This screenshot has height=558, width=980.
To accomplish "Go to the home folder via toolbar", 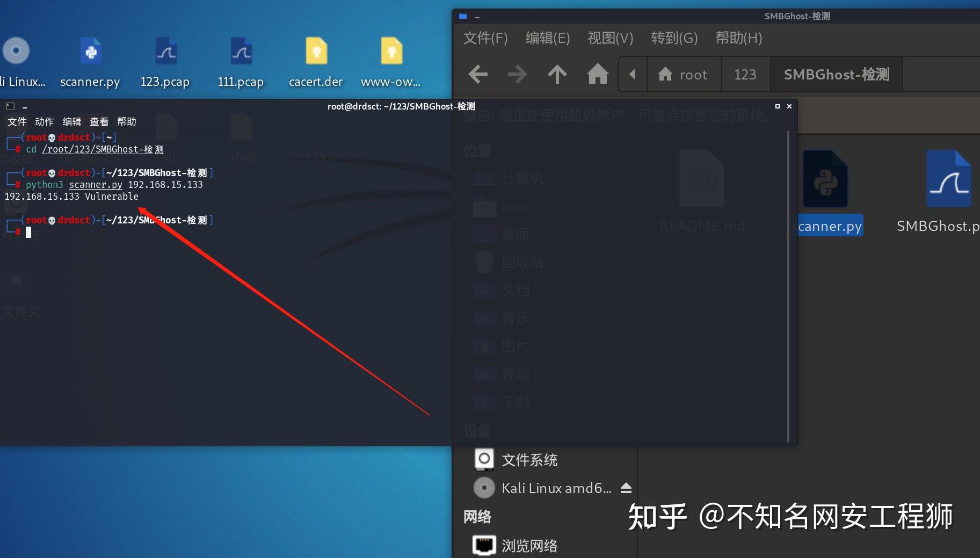I will pyautogui.click(x=597, y=74).
